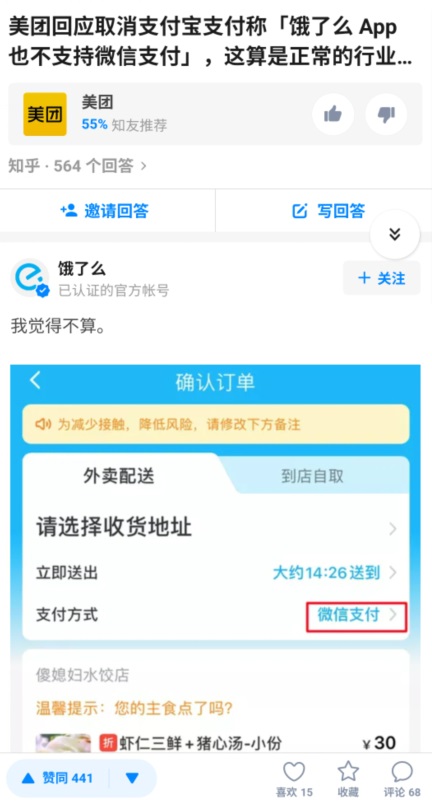Expand the double-chevron floating button
The height and width of the screenshot is (806, 432).
click(394, 234)
